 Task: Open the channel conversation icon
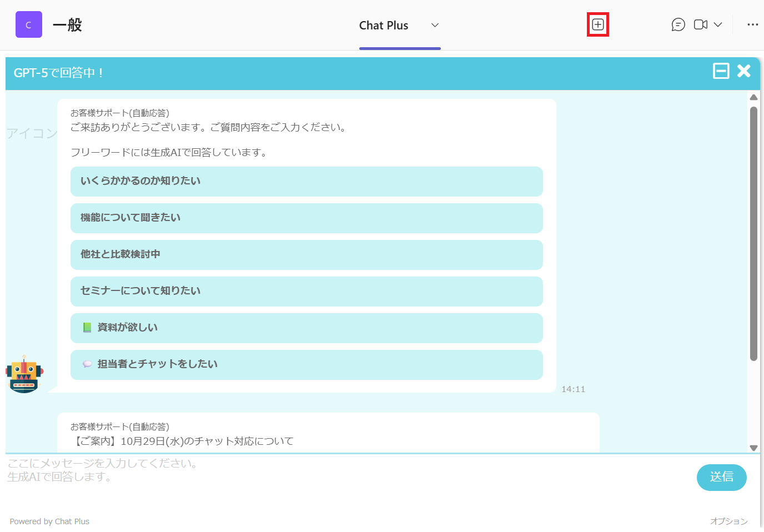[x=678, y=24]
